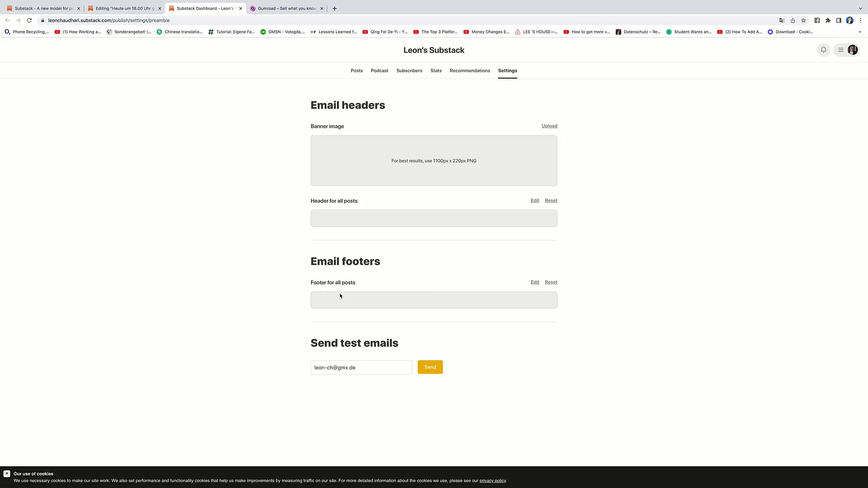Click the yellow Send button

pos(430,367)
